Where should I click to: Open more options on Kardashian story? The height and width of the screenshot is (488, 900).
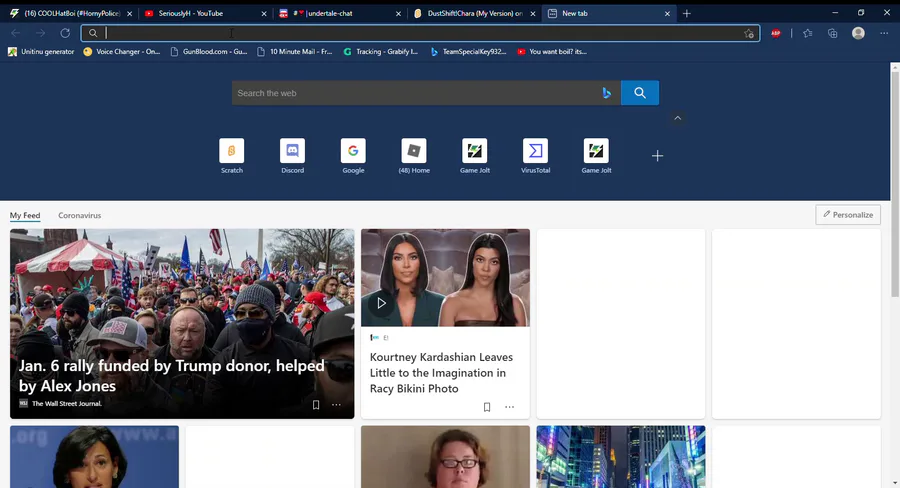click(509, 407)
